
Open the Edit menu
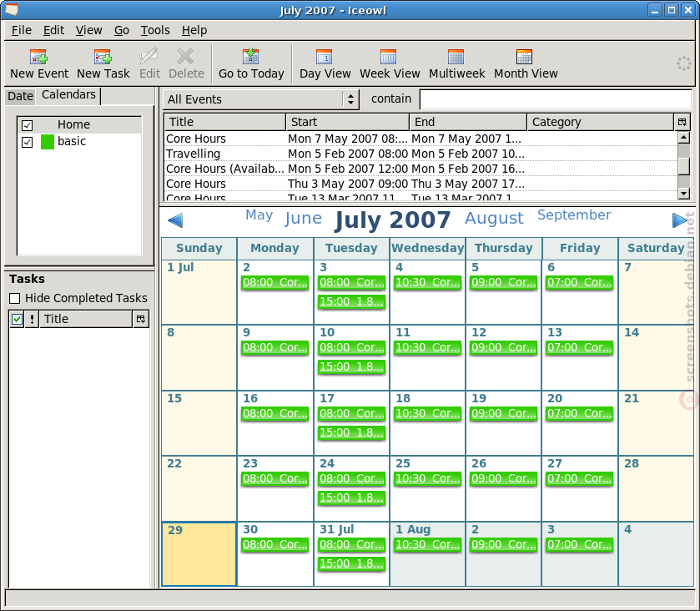[53, 30]
